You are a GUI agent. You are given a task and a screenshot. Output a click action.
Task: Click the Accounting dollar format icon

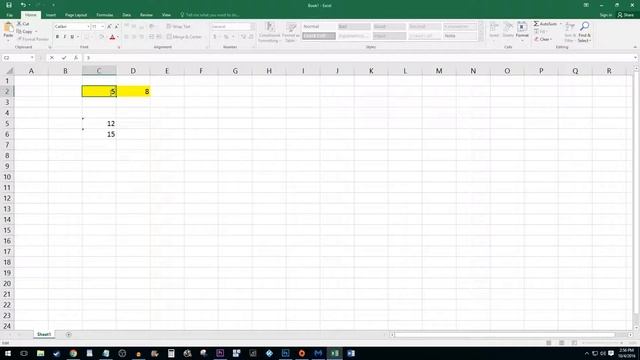[215, 37]
